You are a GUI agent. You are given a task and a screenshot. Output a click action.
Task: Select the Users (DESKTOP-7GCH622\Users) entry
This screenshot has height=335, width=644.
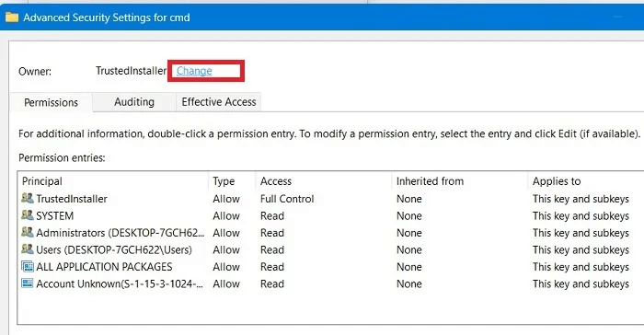coord(330,250)
